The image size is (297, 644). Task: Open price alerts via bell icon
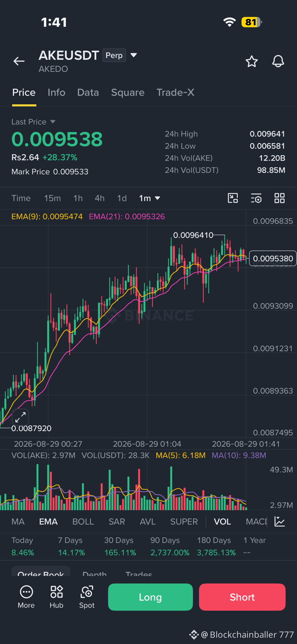coord(278,61)
